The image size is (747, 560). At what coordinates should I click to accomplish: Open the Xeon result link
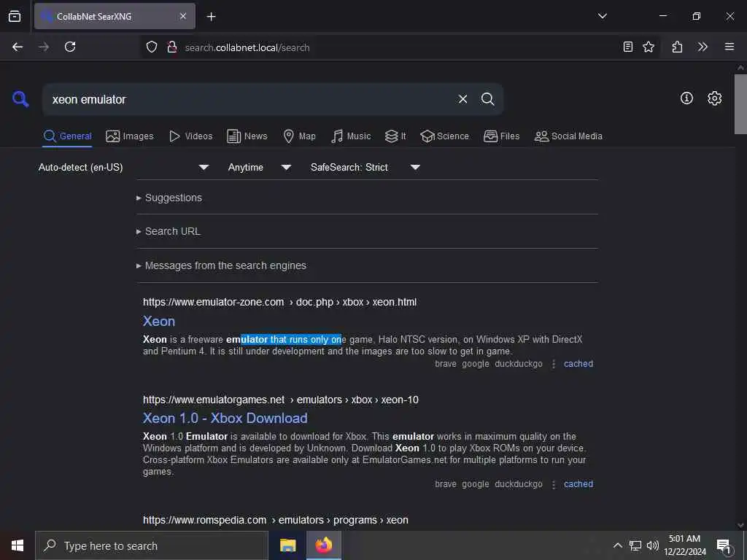[159, 322]
